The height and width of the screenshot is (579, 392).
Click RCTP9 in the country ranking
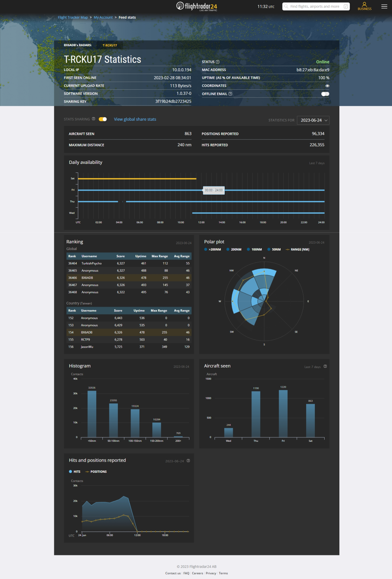point(86,340)
